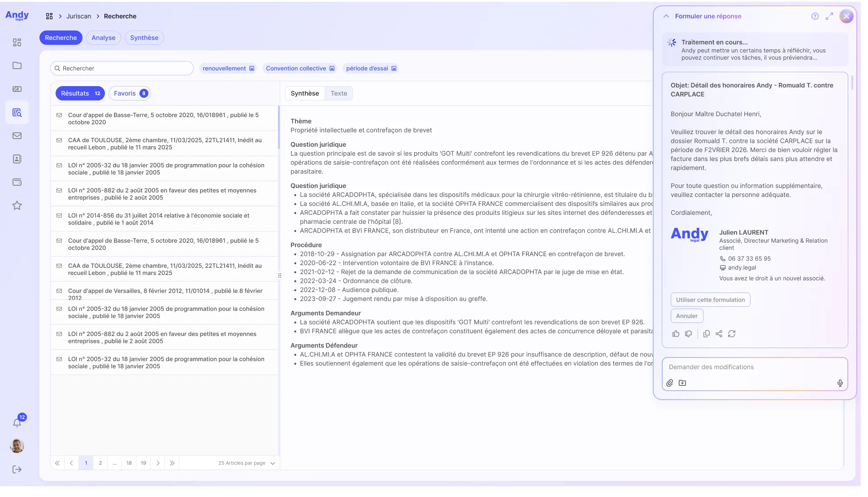Open the contacts icon in left sidebar
Screen dimensions: 868x497
[17, 159]
